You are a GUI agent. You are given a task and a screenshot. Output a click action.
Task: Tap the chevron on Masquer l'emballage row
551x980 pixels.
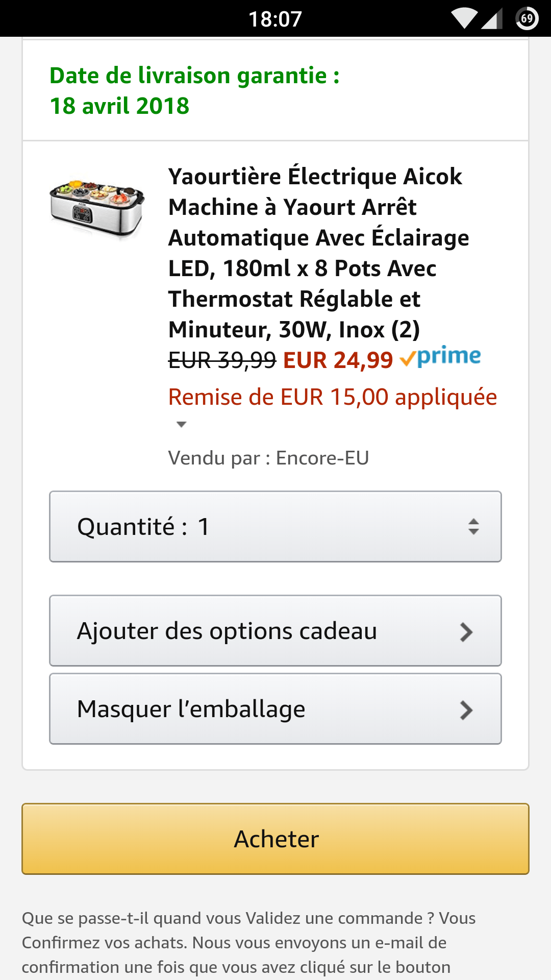tap(466, 710)
